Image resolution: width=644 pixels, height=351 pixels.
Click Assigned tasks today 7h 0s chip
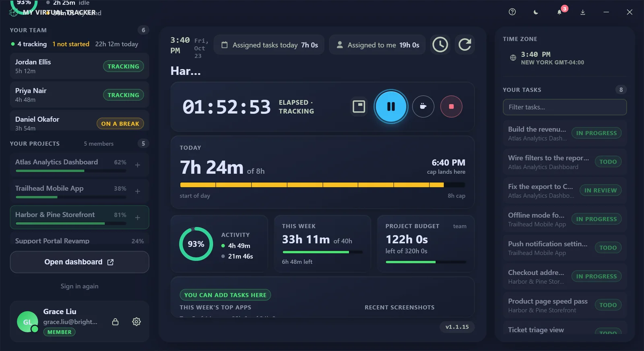pyautogui.click(x=270, y=45)
